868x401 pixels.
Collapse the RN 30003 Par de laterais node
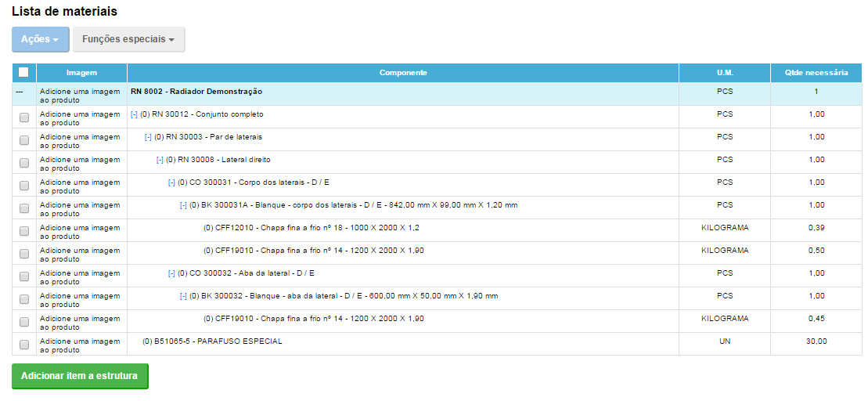[x=148, y=137]
